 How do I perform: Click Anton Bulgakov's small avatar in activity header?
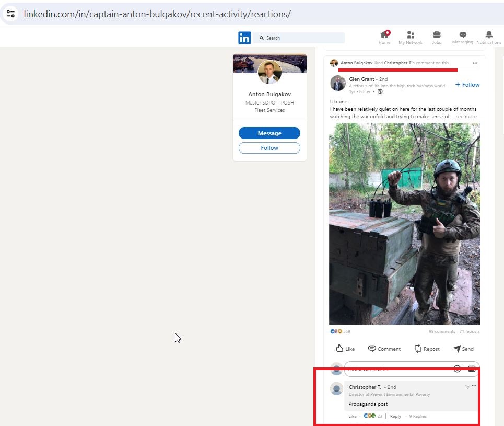coord(334,63)
